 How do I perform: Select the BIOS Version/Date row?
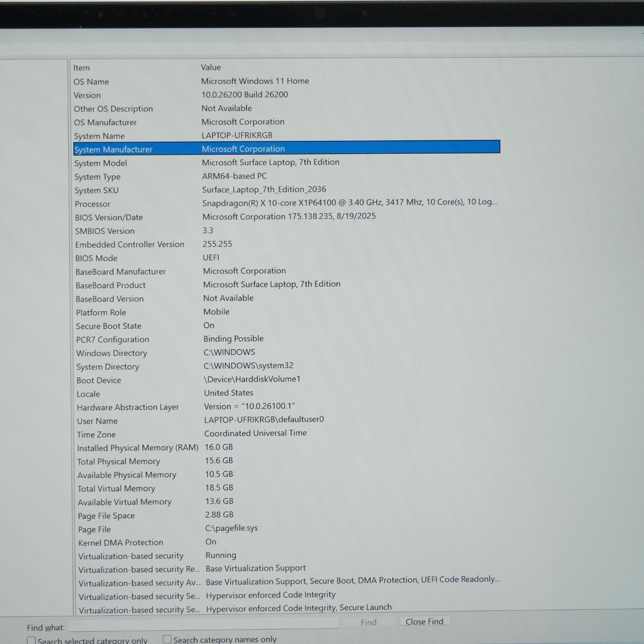[287, 217]
